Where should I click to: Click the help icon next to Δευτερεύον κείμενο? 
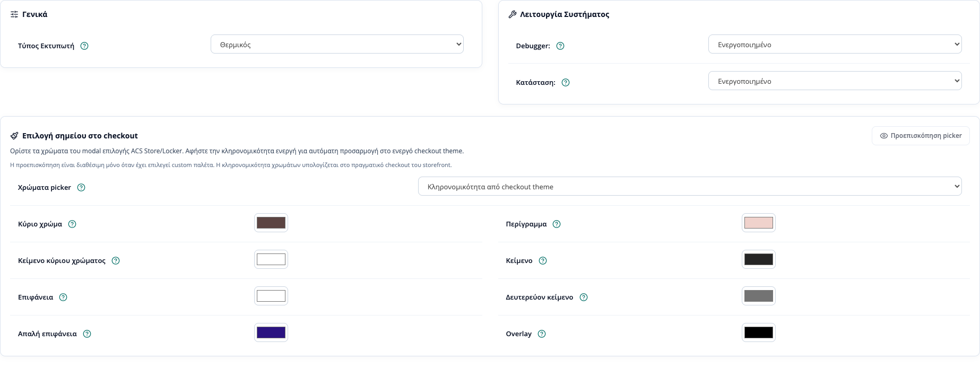click(x=584, y=297)
